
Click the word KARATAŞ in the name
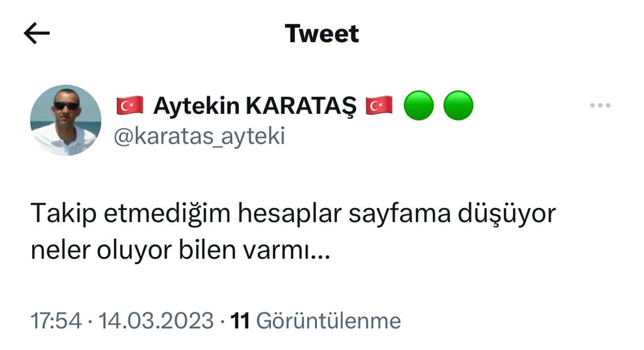301,106
